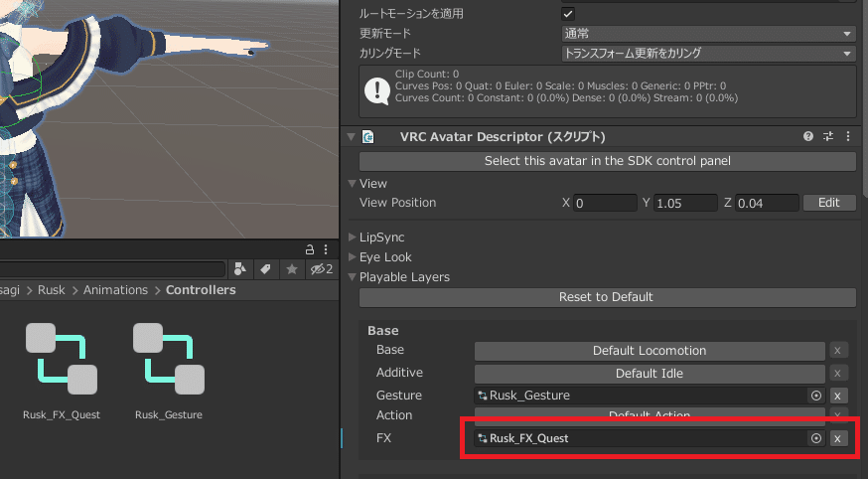This screenshot has width=868, height=479.
Task: Open the Project panel three-dot menu
Action: point(326,249)
